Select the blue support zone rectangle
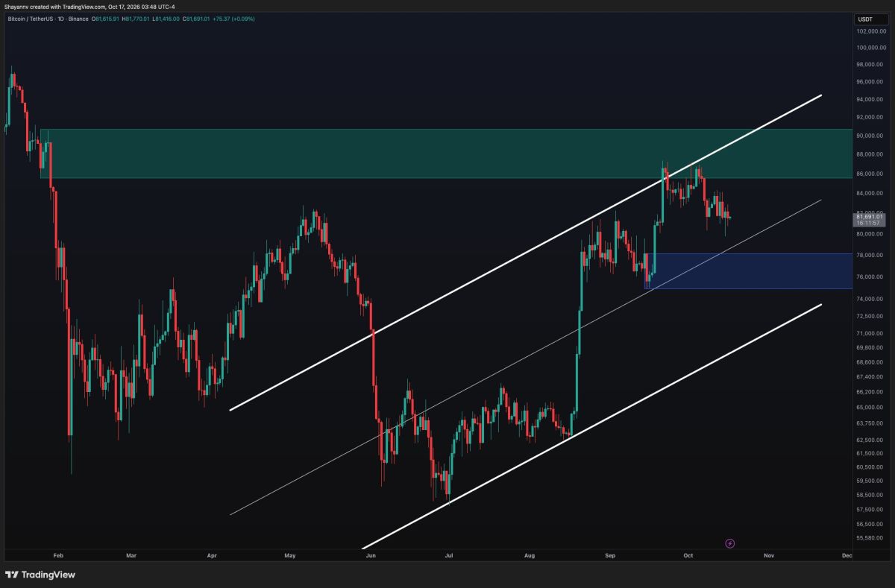 (749, 271)
